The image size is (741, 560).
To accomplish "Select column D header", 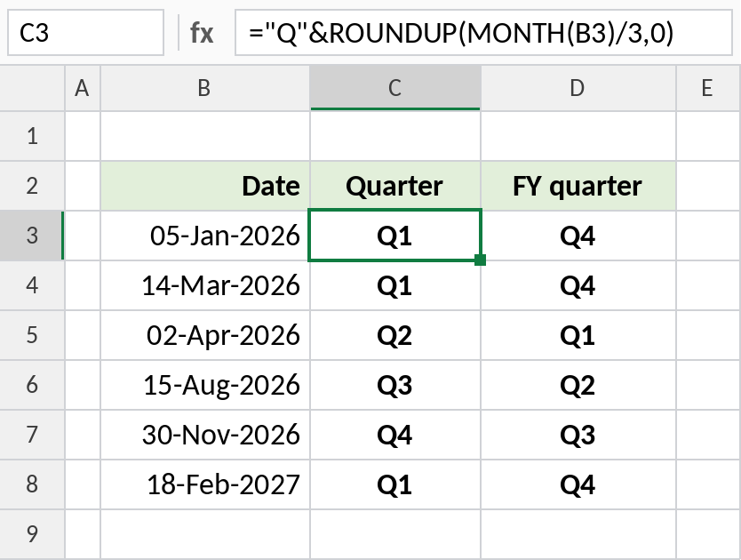I will (x=578, y=88).
